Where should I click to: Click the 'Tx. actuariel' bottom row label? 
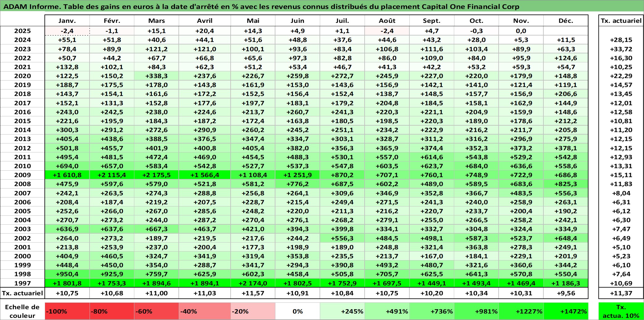(23, 293)
